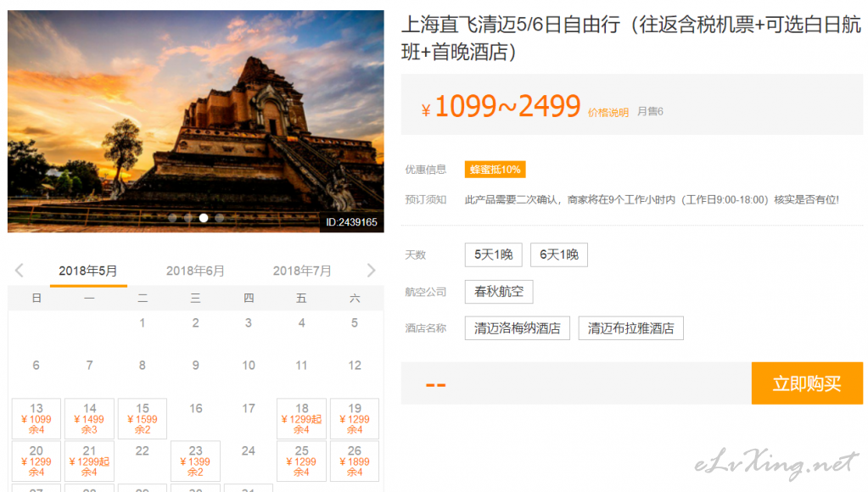Image resolution: width=868 pixels, height=492 pixels.
Task: Pick May 18 priced ¥1299起
Action: click(x=302, y=418)
